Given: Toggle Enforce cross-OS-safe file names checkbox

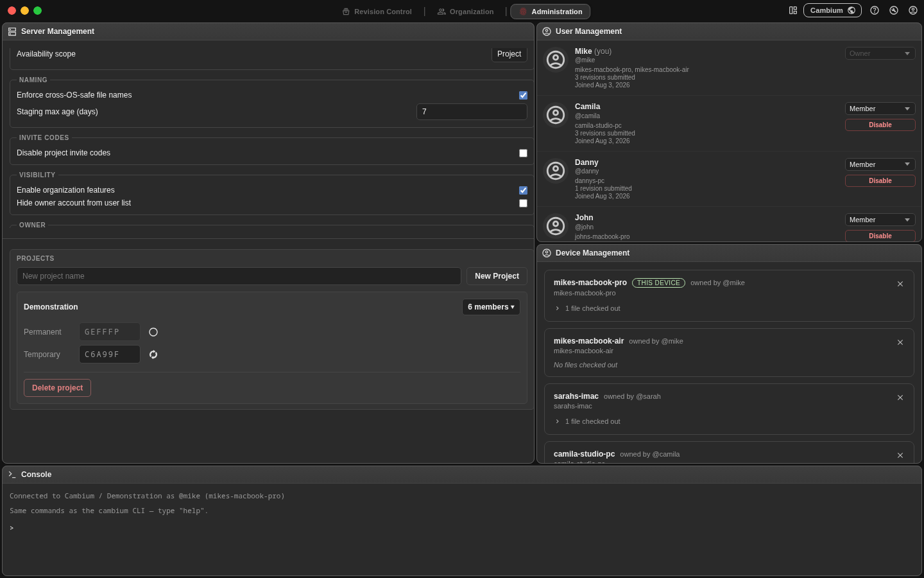Looking at the screenshot, I should [x=523, y=95].
